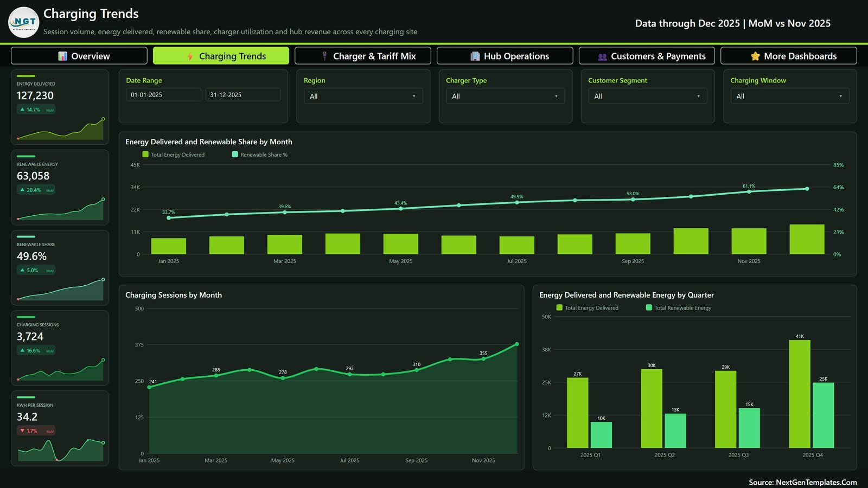The height and width of the screenshot is (488, 868).
Task: Click the 14.7% MoM up indicator
Action: (36, 110)
